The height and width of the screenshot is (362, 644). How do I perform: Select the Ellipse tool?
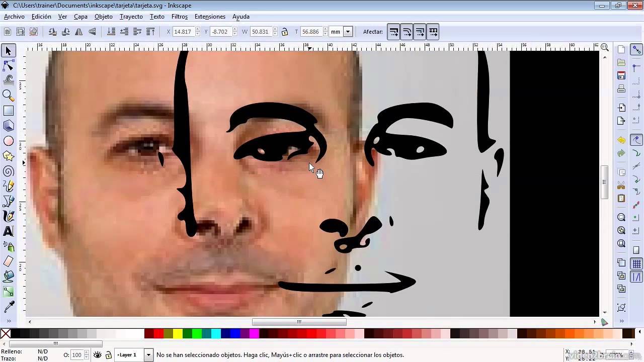pos(8,141)
